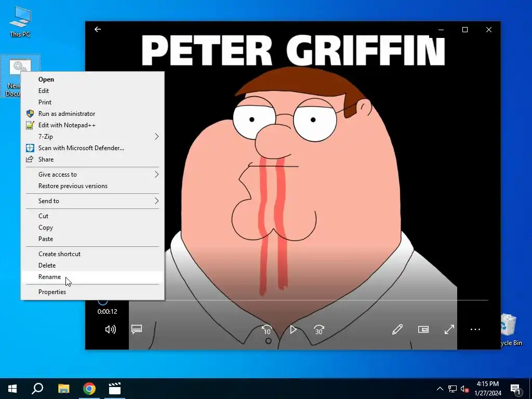Select Edit with Notepad++
Screen dimensions: 532x399
pos(92,125)
